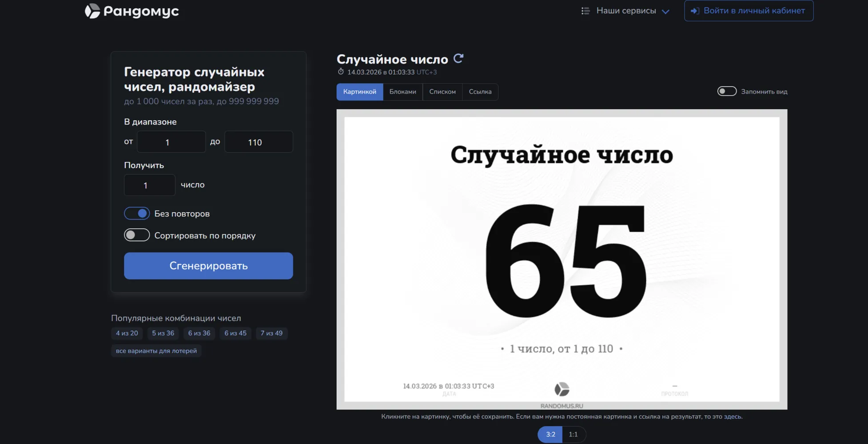The width and height of the screenshot is (868, 444).
Task: Click Войти в личный кабинет button
Action: (749, 11)
